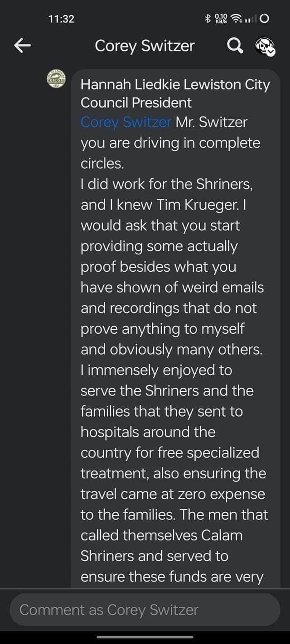Tap the Bluetooth icon in status bar
This screenshot has height=644, width=290.
coord(208,19)
